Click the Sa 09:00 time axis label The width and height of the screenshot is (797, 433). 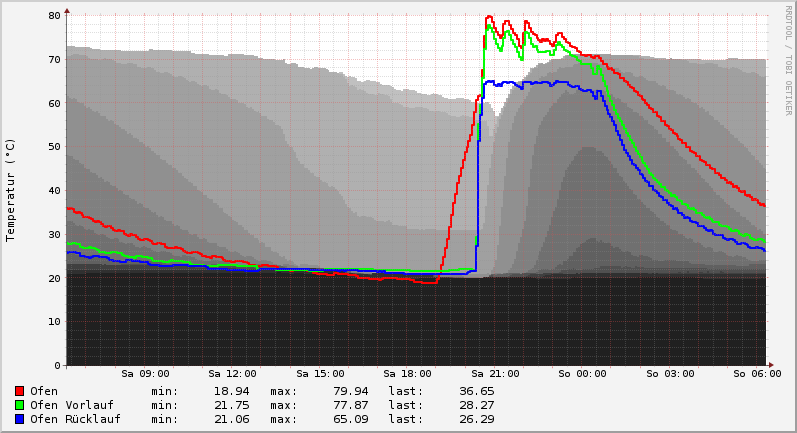click(x=145, y=374)
